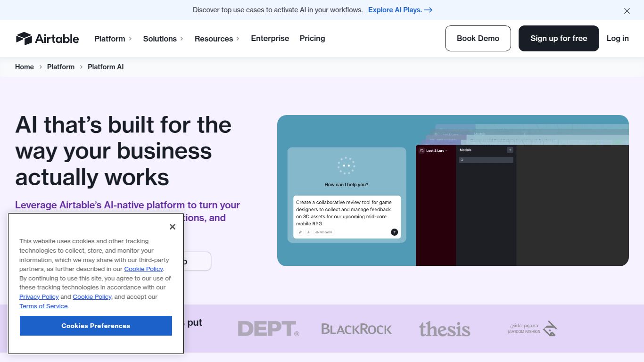Expand the Platform navigation menu

coord(113,39)
